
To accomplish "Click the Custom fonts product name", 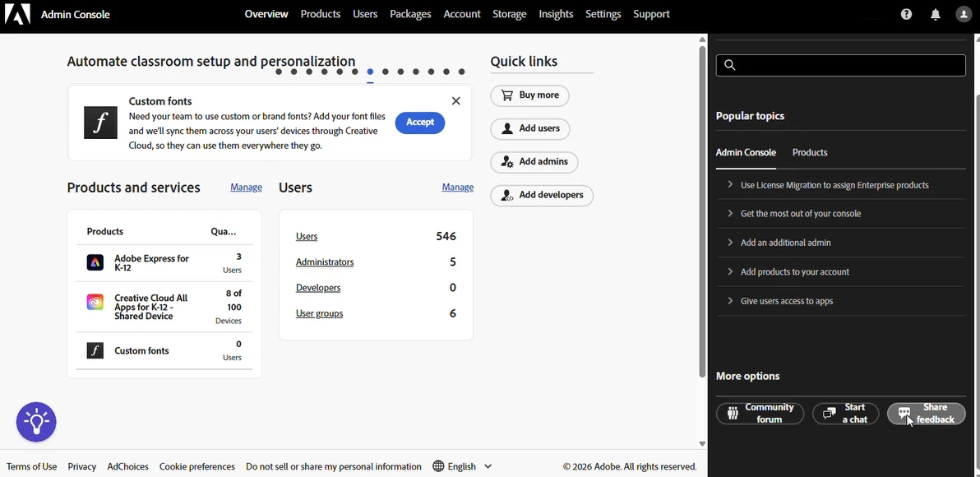I will 141,350.
